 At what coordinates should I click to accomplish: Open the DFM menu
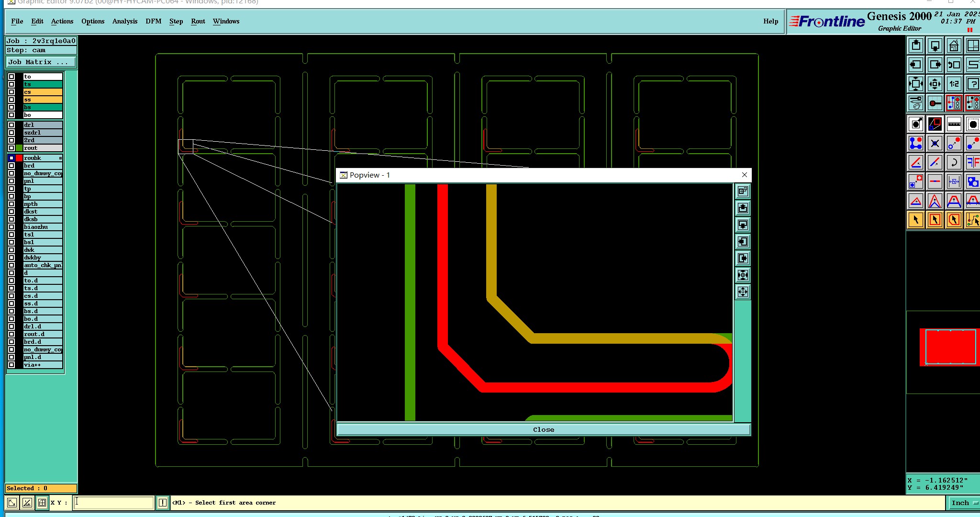pyautogui.click(x=153, y=21)
